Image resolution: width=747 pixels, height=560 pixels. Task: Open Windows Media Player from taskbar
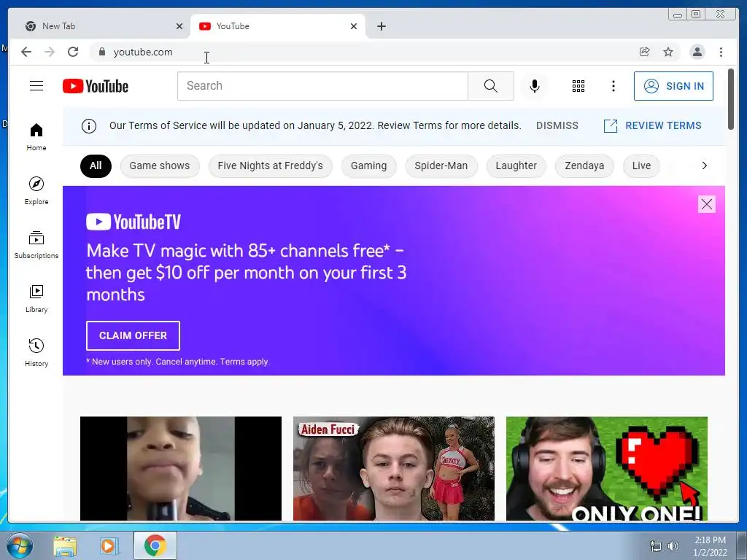tap(109, 546)
